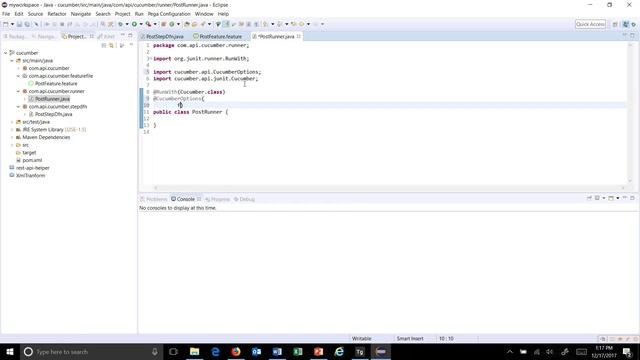Viewport: 640px width, 360px height.
Task: Open the Navigate menu
Action: click(81, 14)
